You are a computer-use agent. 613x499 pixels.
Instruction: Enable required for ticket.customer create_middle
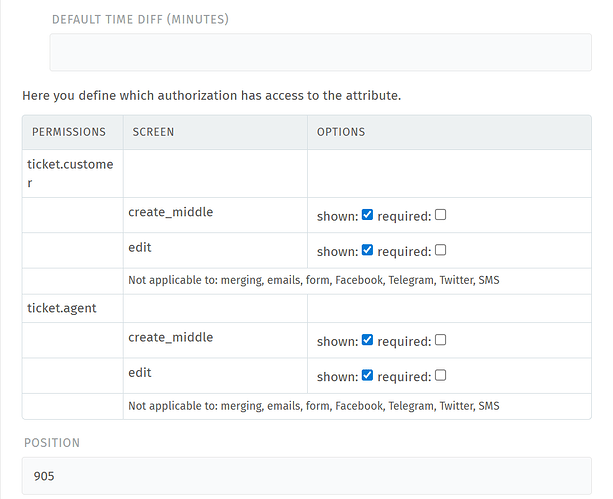click(441, 215)
